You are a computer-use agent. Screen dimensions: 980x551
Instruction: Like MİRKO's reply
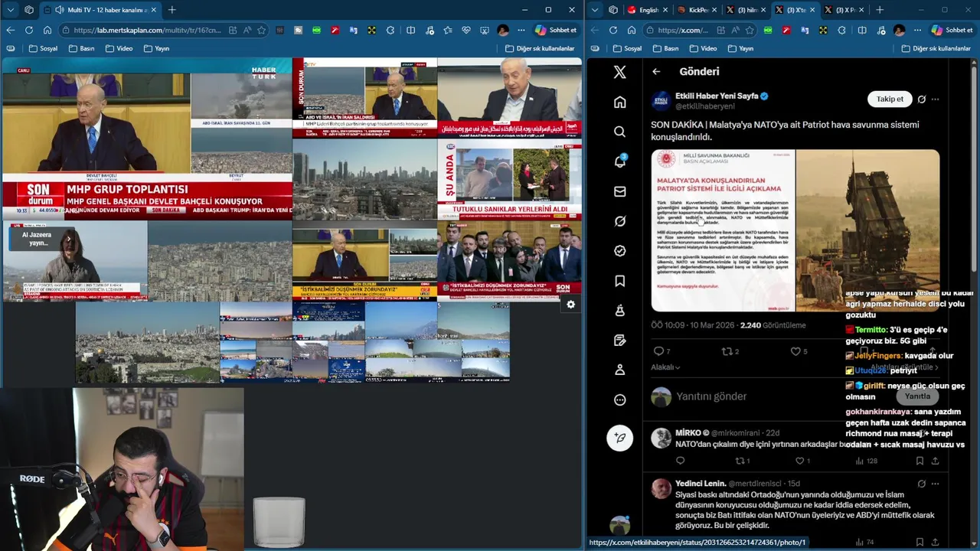(799, 461)
